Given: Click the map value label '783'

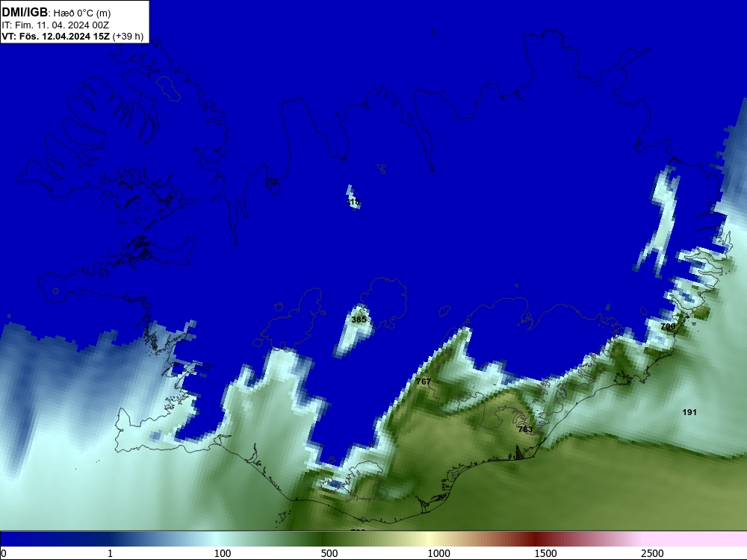Looking at the screenshot, I should tap(525, 429).
